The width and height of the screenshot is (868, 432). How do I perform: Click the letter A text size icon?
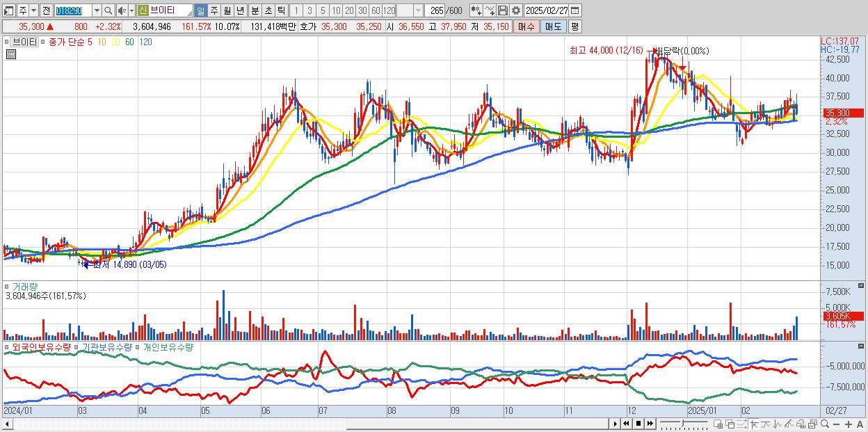860,424
